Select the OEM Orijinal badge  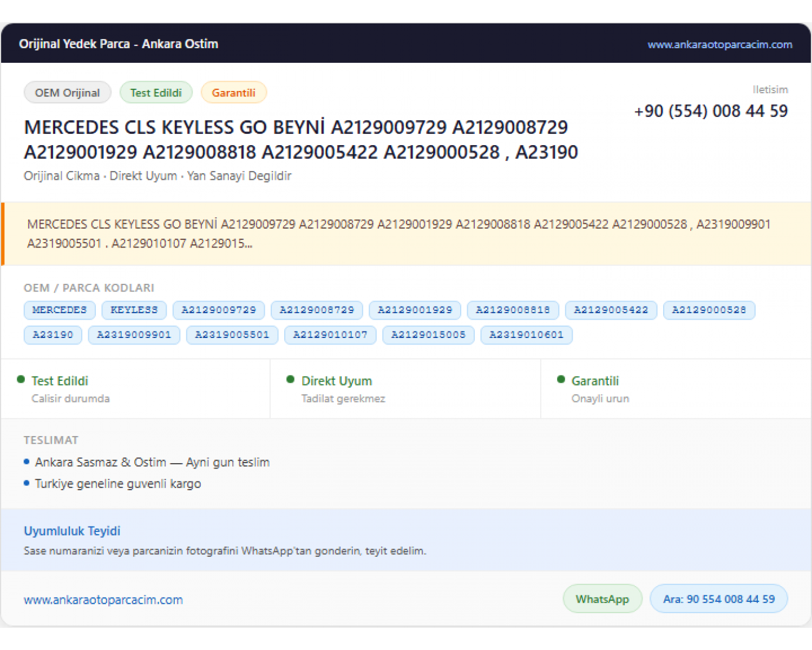68,93
